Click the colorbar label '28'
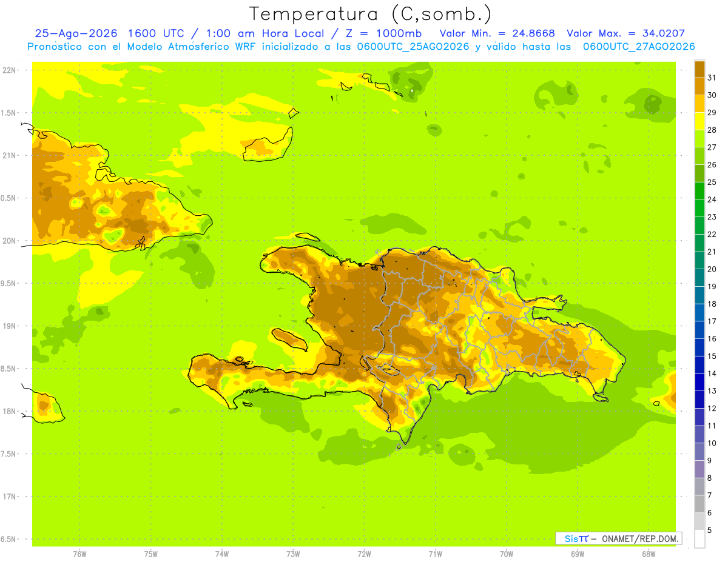 pos(712,130)
